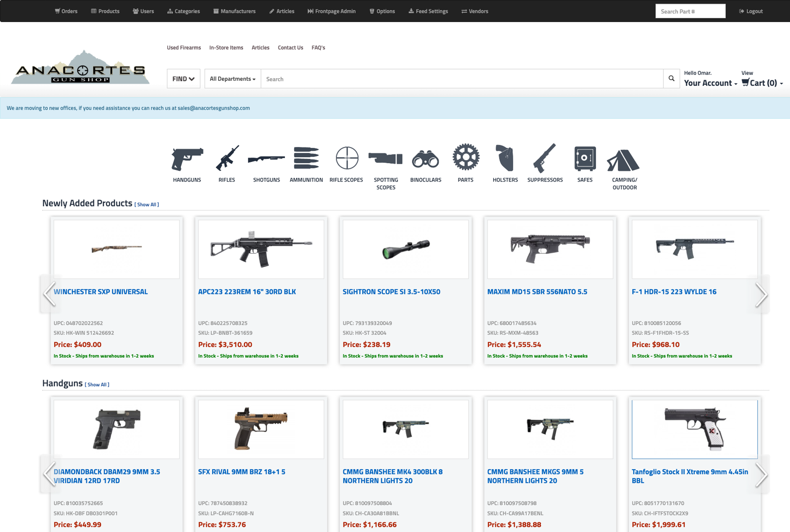The width and height of the screenshot is (790, 532).
Task: Show All Newly Added Products
Action: (x=147, y=205)
